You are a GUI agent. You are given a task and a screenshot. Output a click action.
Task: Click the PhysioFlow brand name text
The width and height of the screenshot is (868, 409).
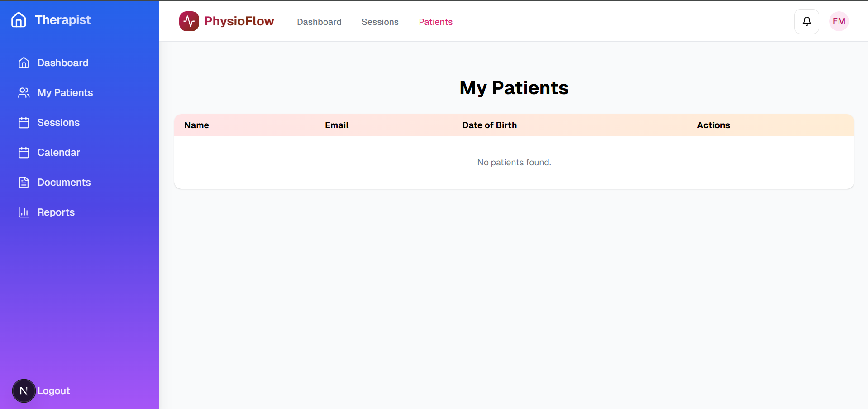point(239,21)
